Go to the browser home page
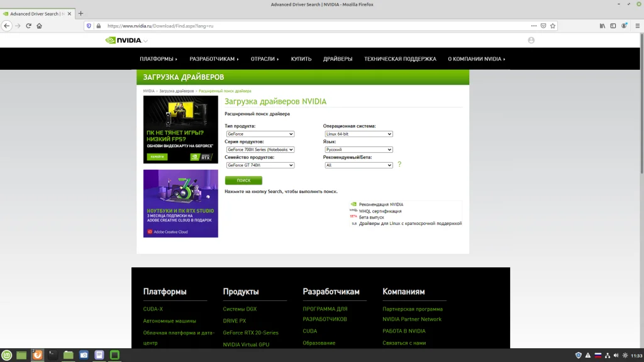This screenshot has width=644, height=362. [x=40, y=26]
